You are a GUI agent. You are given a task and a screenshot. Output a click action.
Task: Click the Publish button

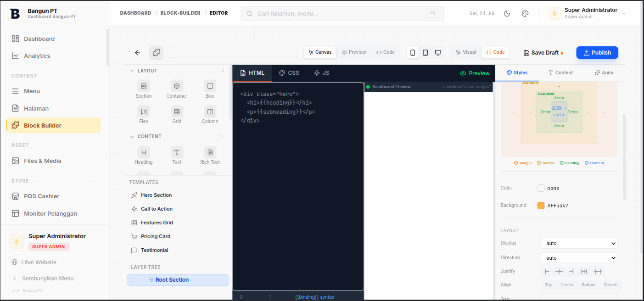[x=597, y=53]
